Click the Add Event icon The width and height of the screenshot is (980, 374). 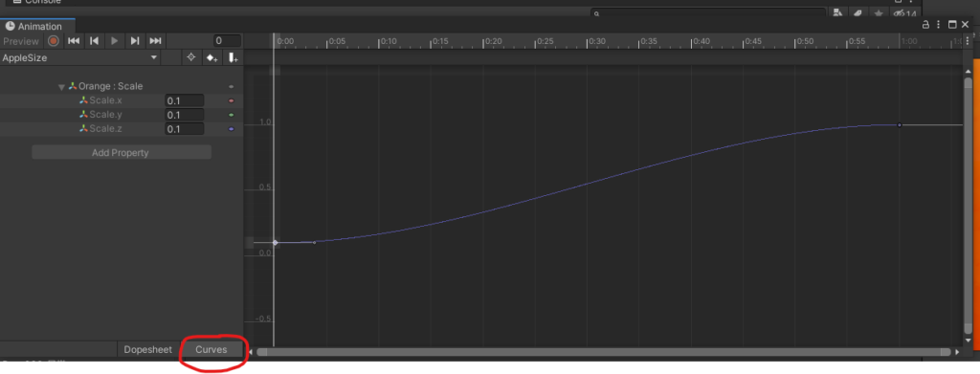pos(234,58)
